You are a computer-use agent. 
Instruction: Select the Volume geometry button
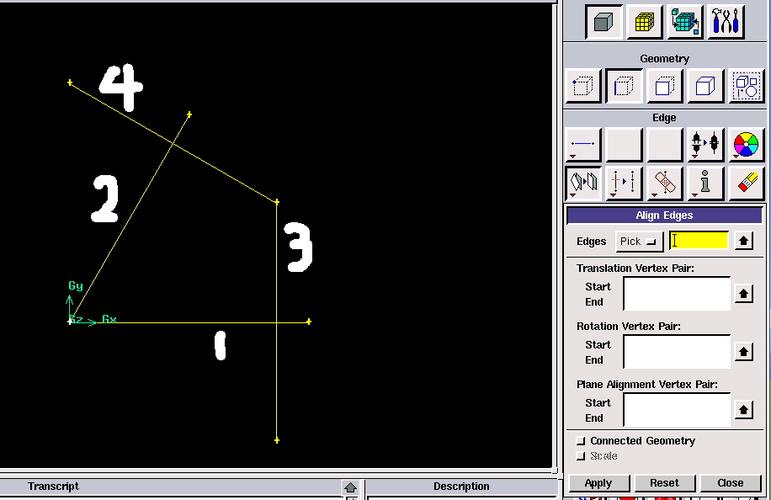[x=706, y=86]
